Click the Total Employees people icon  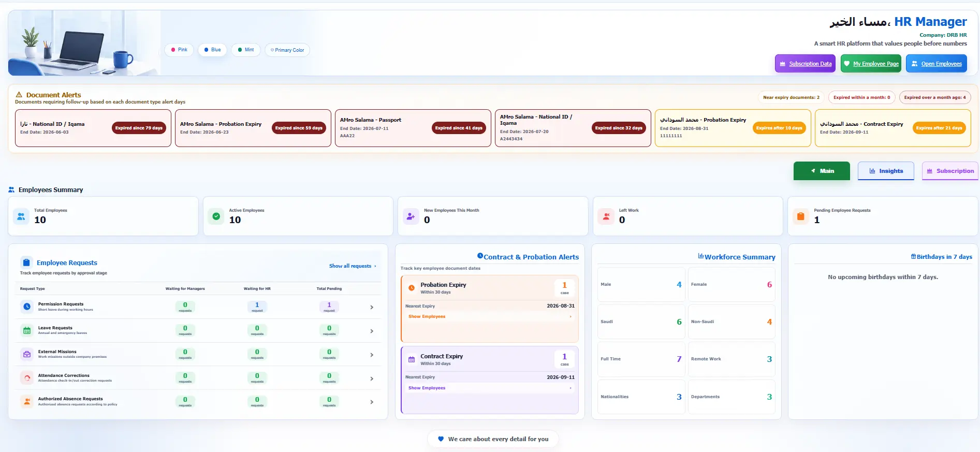[21, 216]
